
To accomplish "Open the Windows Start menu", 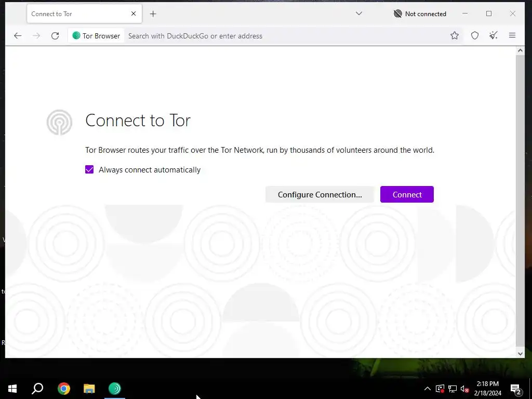I will [12, 389].
